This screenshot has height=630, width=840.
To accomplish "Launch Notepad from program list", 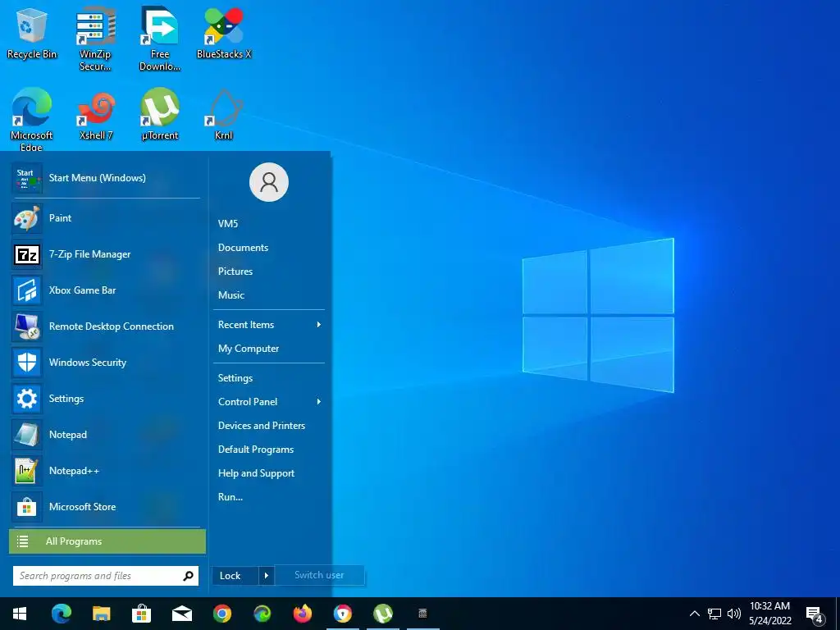I will coord(106,435).
